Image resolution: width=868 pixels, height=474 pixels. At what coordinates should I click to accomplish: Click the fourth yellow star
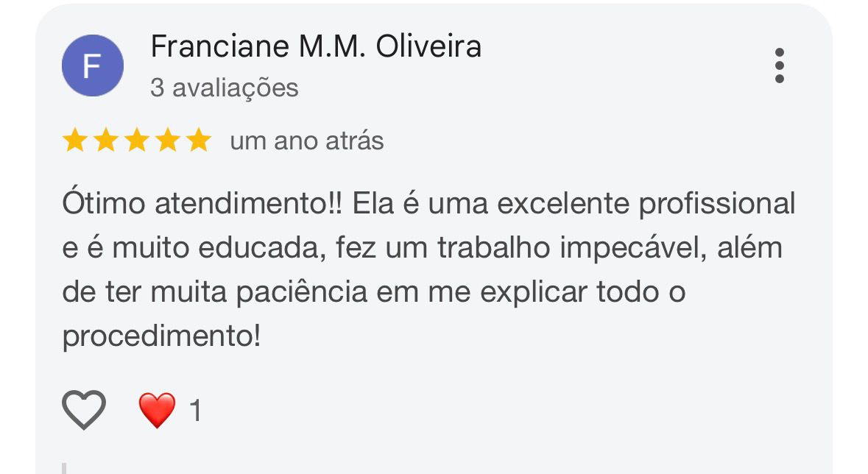click(x=167, y=140)
